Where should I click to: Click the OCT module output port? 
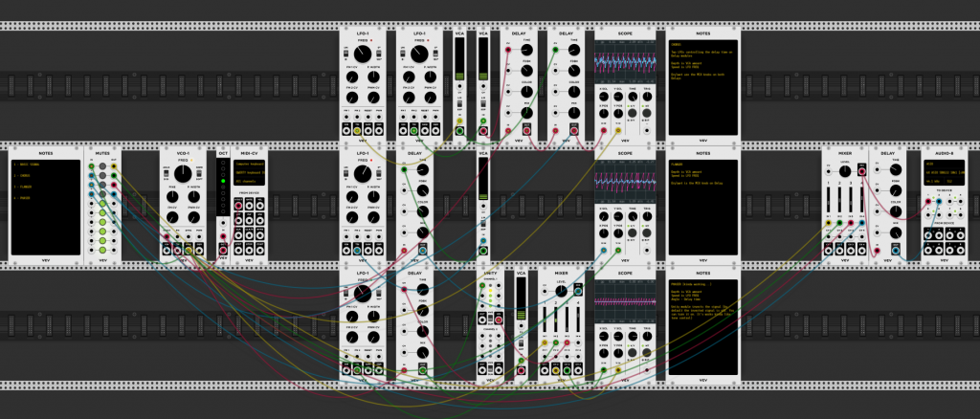coord(223,251)
